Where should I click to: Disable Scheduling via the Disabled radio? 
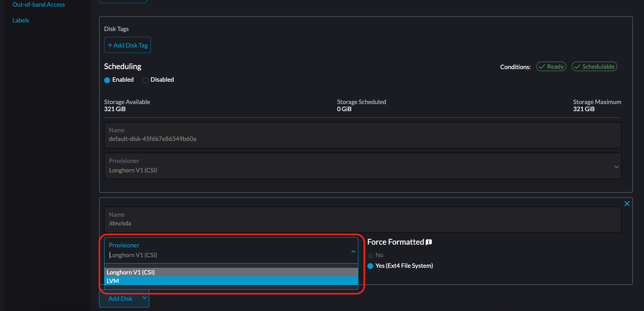145,80
